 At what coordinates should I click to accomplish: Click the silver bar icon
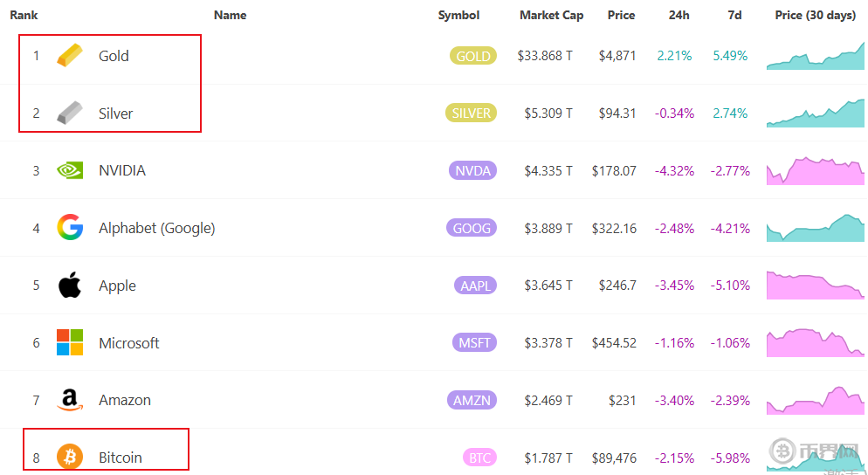coord(70,114)
